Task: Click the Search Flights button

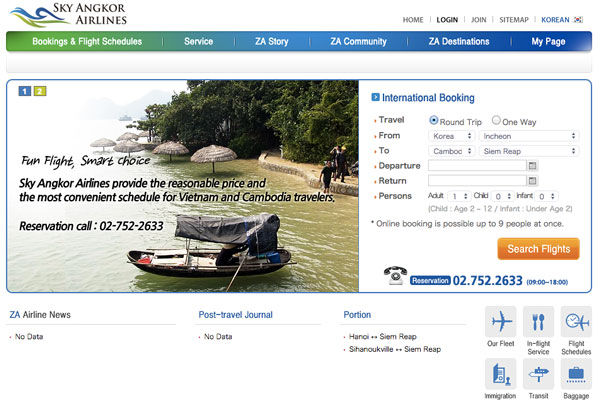Action: tap(538, 249)
